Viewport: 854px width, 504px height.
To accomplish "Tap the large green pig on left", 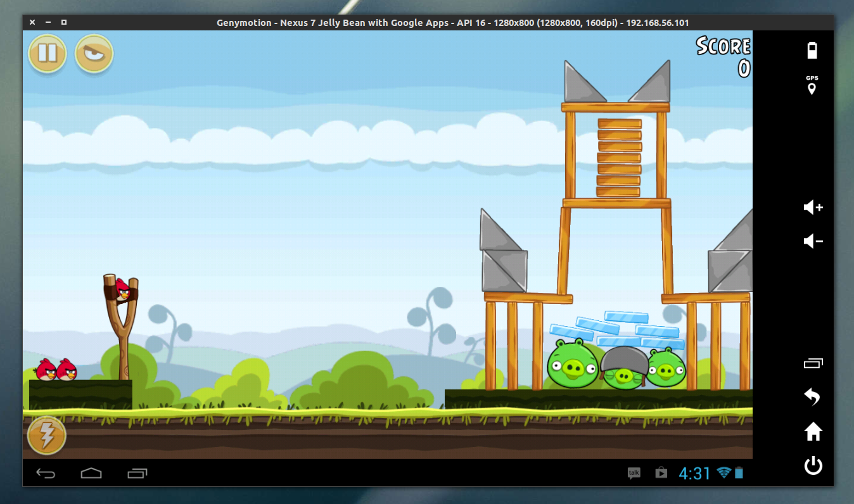I will click(x=573, y=364).
